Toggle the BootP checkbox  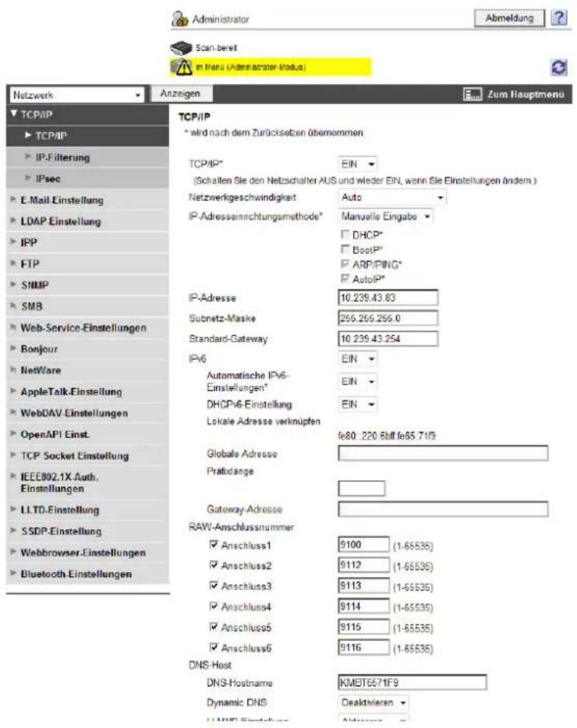(345, 249)
